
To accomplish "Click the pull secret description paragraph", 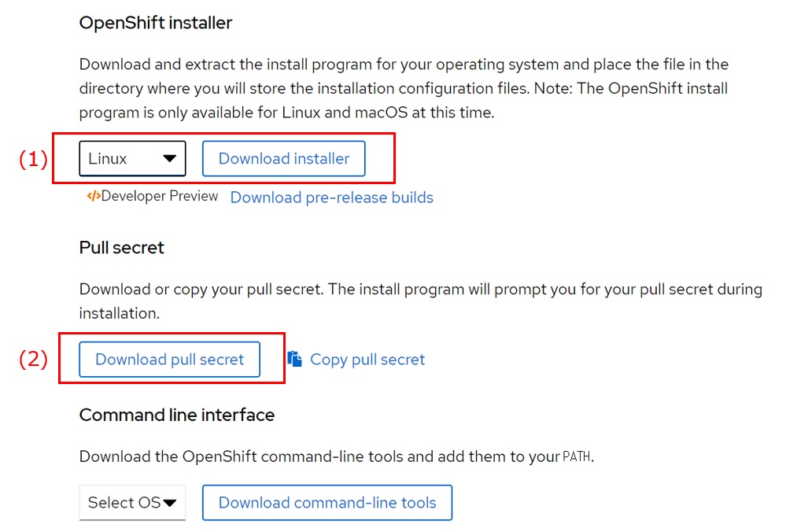I will (x=420, y=301).
